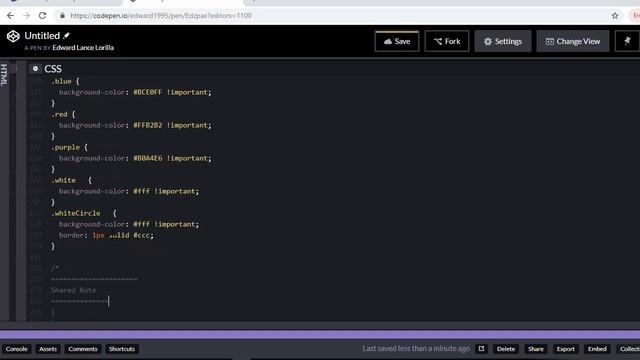This screenshot has height=360, width=640.
Task: Open author Edward Lance Lorilla's profile
Action: (83, 48)
